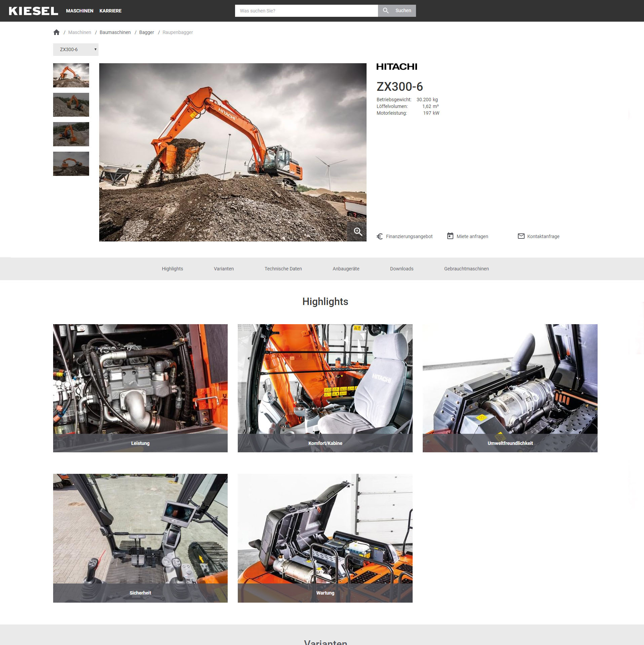Click the magnifier icon in search button
Screen dimensions: 644x645
coord(386,11)
